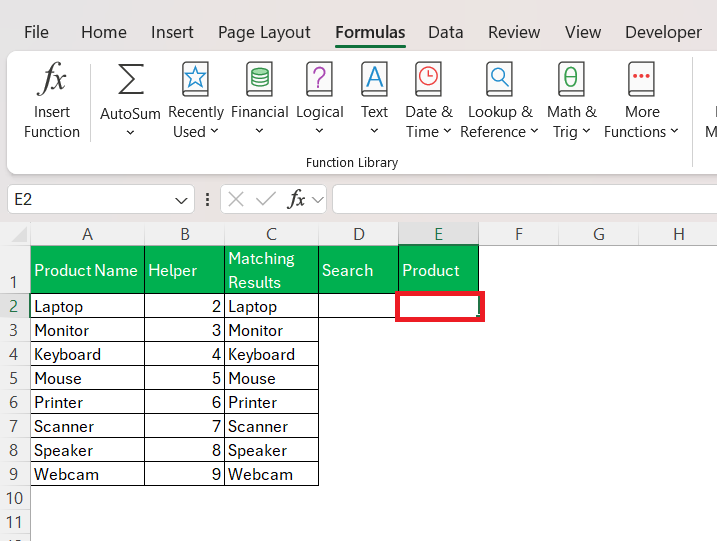Expand the fx dropdown chevron in formula bar

[x=317, y=200]
